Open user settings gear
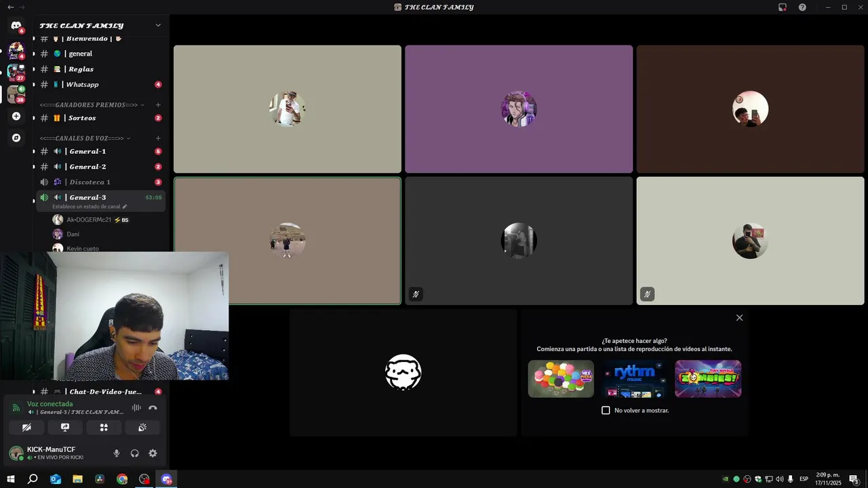This screenshot has width=868, height=488. coord(153,453)
